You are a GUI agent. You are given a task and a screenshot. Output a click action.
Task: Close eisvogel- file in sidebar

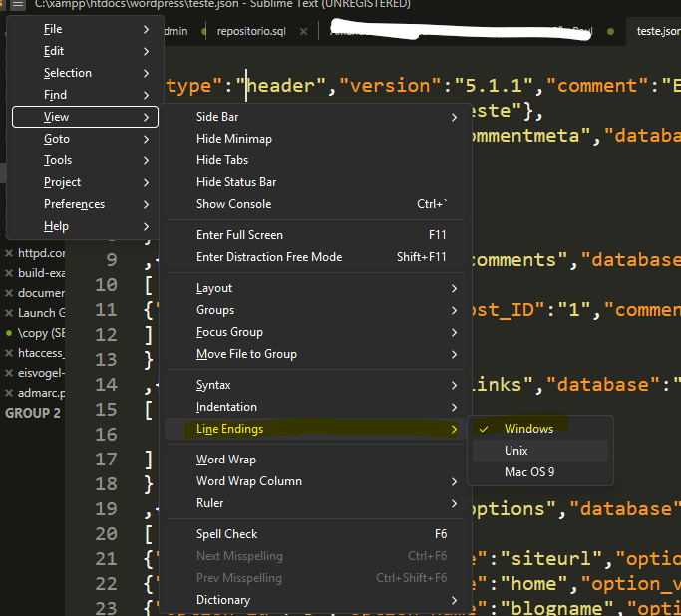9,373
